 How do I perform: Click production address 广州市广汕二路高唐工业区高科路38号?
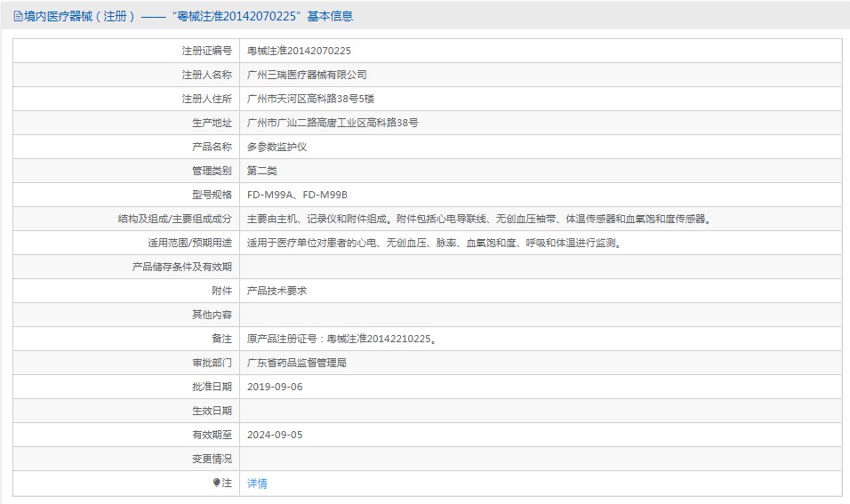(x=333, y=123)
